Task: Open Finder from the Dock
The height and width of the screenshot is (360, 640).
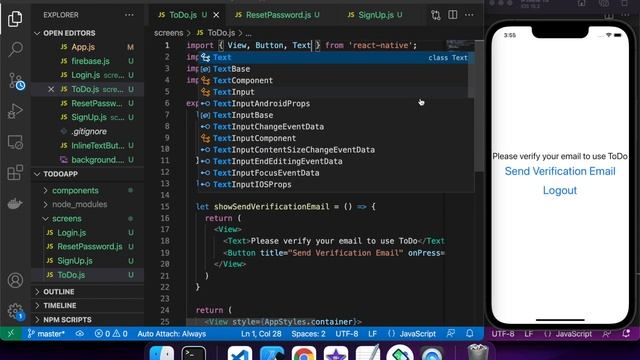Action: [x=162, y=354]
